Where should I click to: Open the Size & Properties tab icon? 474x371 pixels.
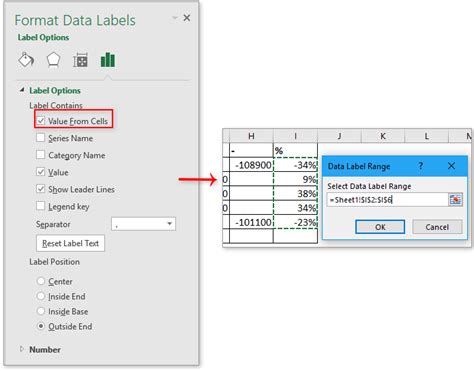(80, 60)
